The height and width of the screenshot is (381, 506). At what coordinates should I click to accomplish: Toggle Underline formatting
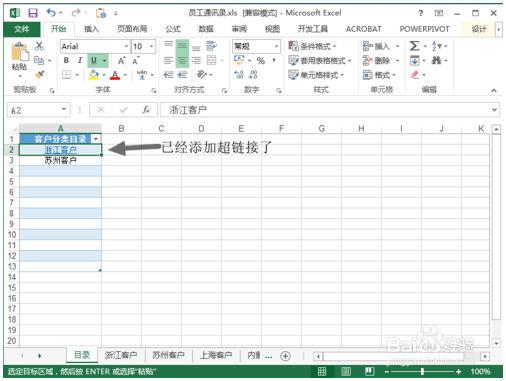tap(94, 60)
